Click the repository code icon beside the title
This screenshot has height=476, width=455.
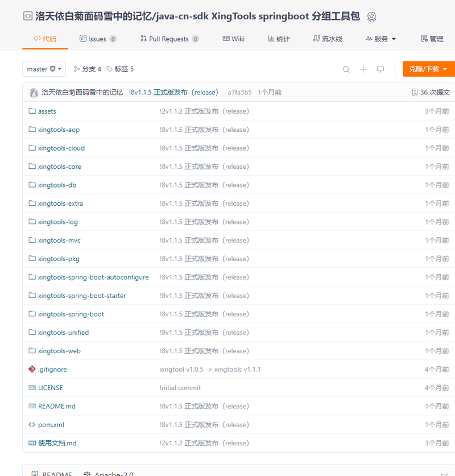pyautogui.click(x=28, y=16)
